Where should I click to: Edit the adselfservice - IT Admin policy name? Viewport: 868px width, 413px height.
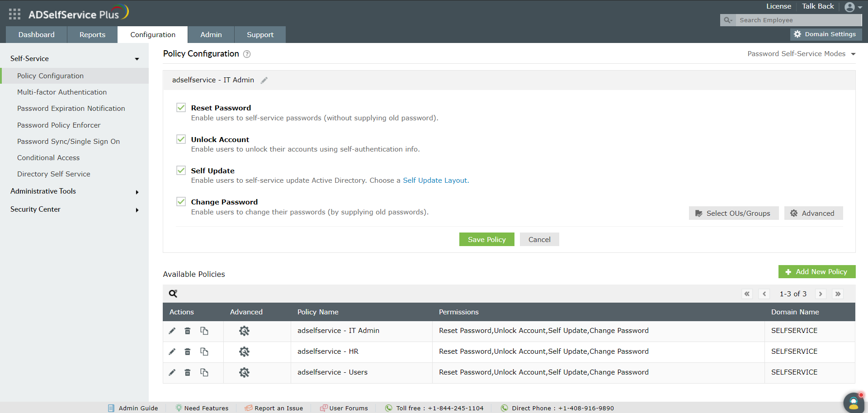click(264, 80)
